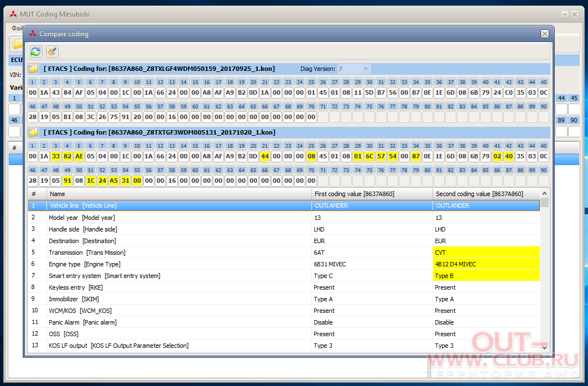Click byte 3 value 43 in first coding
This screenshot has height=386, width=588.
56,92
